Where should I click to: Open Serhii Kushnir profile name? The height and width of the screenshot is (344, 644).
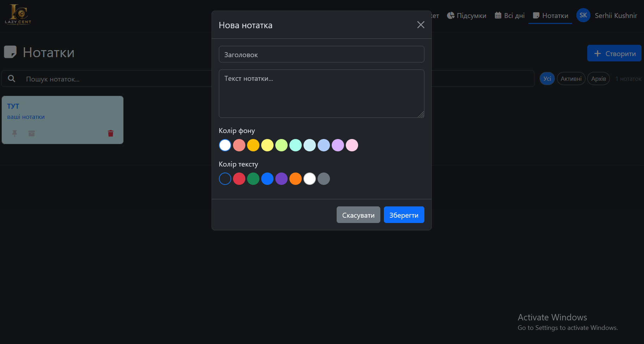(616, 16)
